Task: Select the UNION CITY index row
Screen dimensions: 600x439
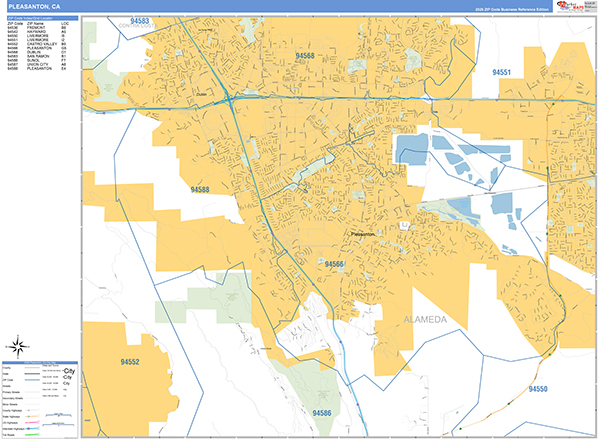Action: point(37,64)
